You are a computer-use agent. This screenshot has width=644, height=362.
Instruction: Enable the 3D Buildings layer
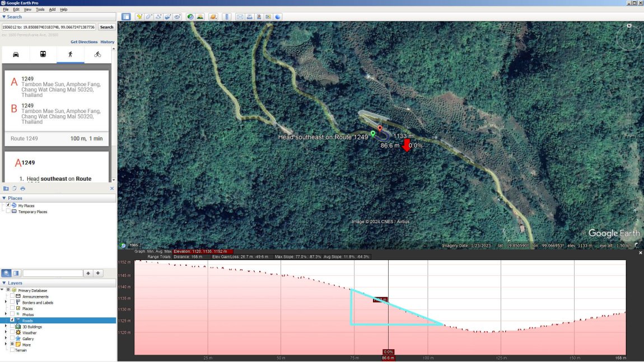pos(11,327)
